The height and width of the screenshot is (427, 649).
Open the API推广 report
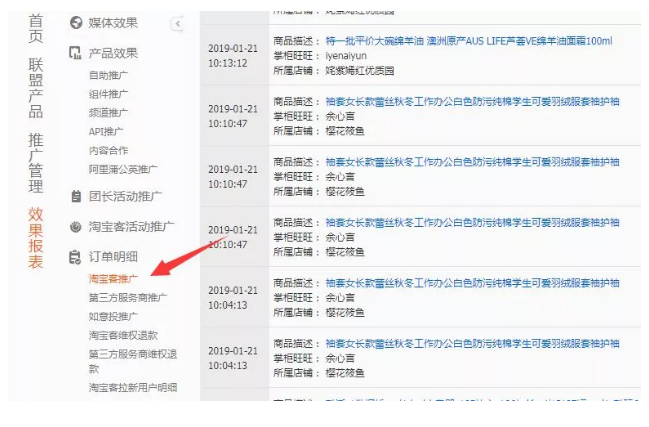click(106, 131)
